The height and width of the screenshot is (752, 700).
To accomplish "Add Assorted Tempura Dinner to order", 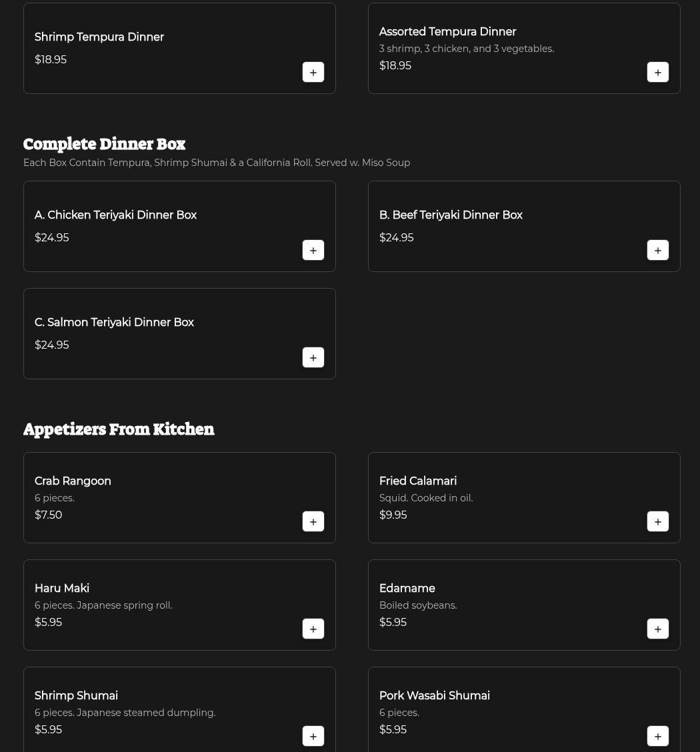I will coord(658,73).
